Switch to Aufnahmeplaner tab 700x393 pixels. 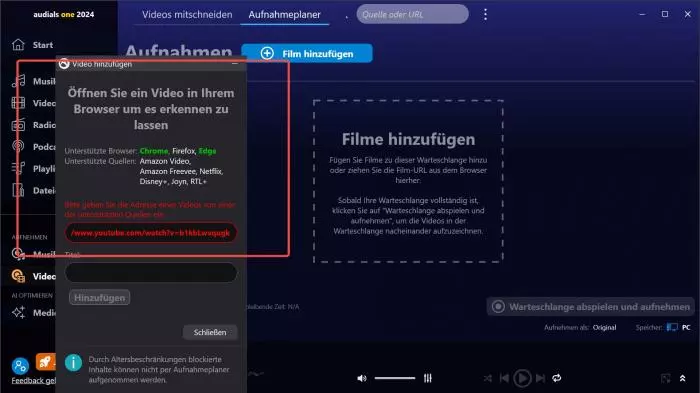(x=284, y=14)
